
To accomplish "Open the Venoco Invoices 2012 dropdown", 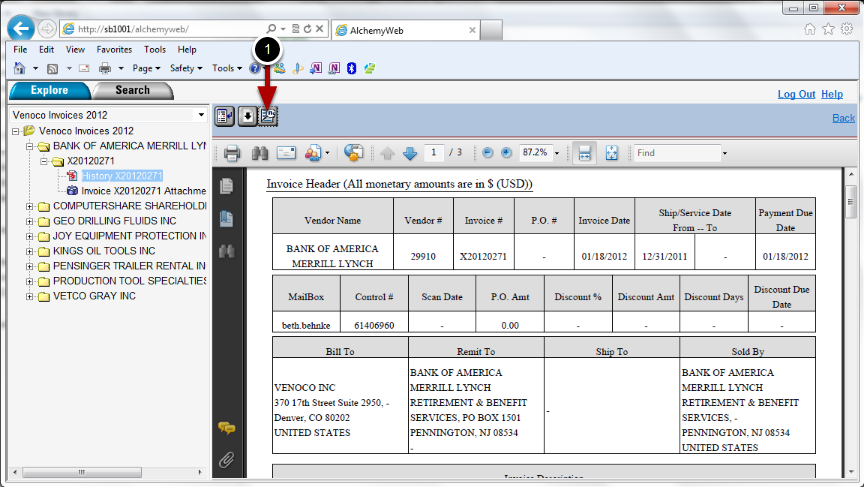I will (201, 115).
